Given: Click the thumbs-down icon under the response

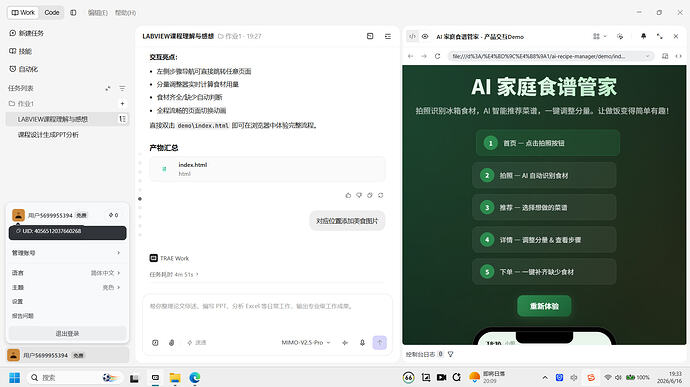Looking at the screenshot, I should 359,195.
